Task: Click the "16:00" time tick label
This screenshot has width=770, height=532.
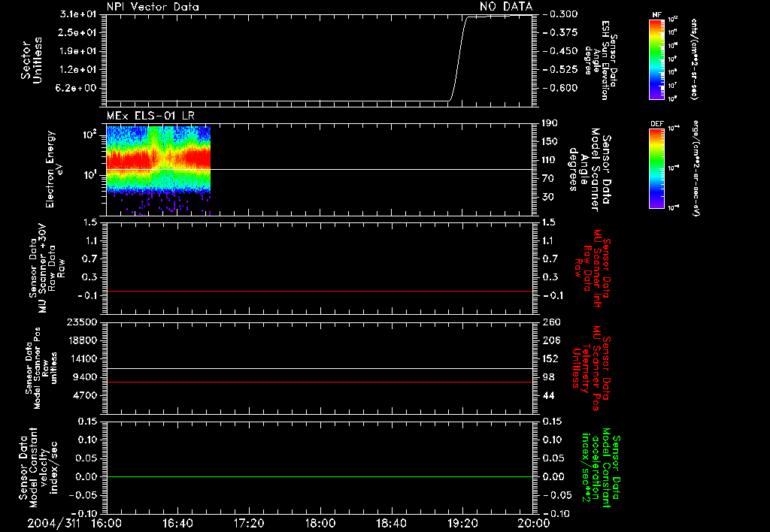Action: (x=106, y=523)
